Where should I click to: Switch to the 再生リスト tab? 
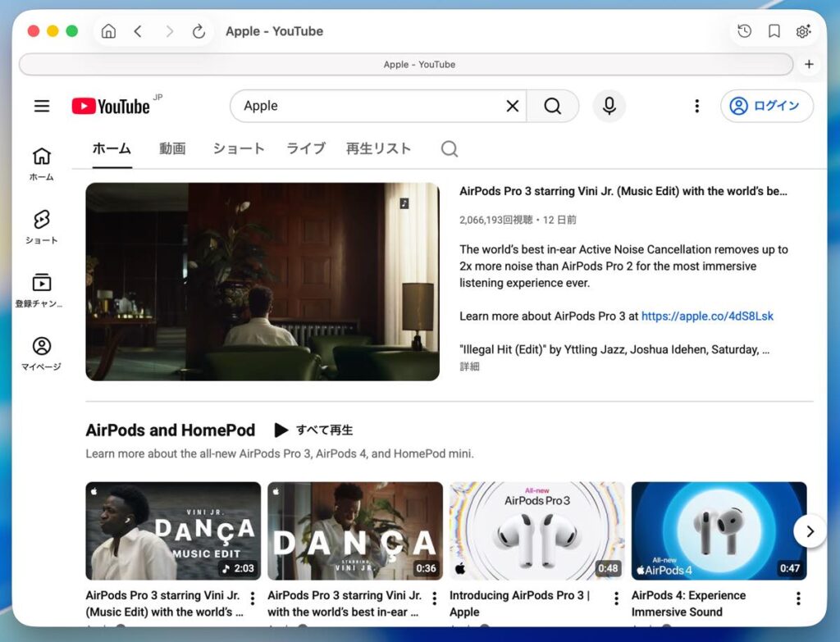point(378,149)
